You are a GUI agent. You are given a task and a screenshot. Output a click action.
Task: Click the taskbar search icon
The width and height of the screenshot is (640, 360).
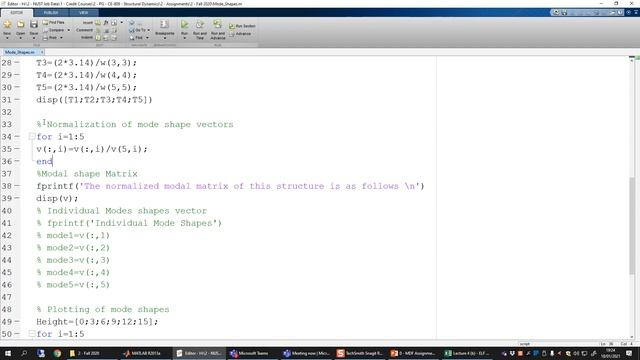tap(24, 353)
